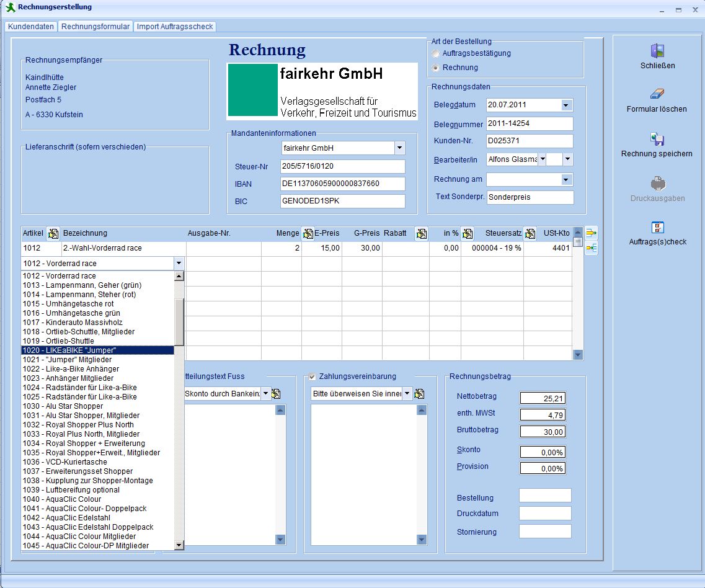Click the USt-Kto cell 4401
This screenshot has height=588, width=705.
[x=548, y=248]
